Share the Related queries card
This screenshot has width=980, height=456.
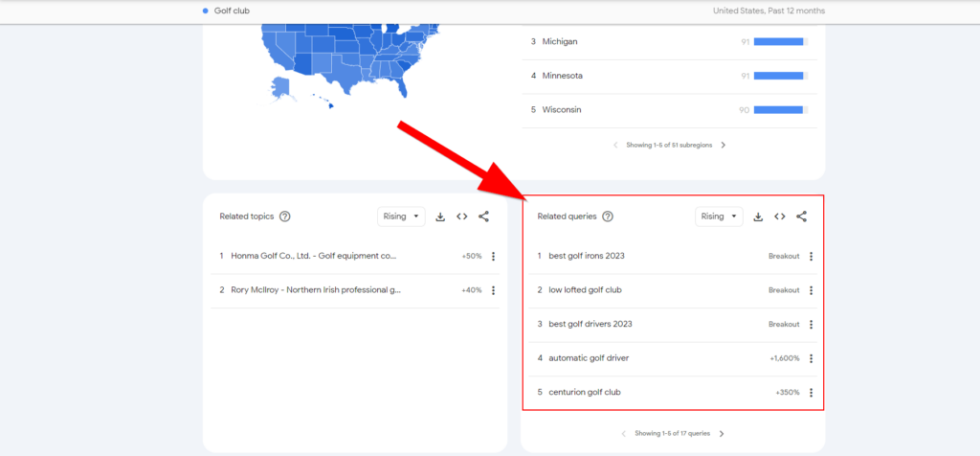pyautogui.click(x=802, y=217)
